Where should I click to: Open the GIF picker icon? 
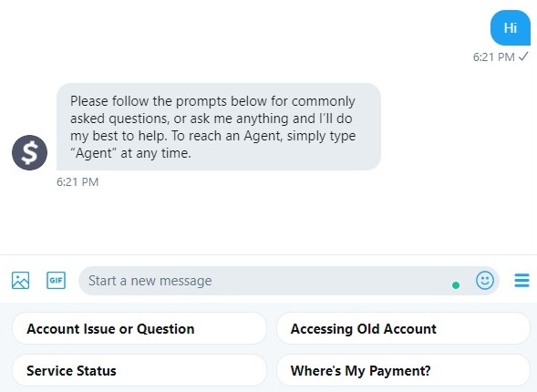(x=56, y=281)
